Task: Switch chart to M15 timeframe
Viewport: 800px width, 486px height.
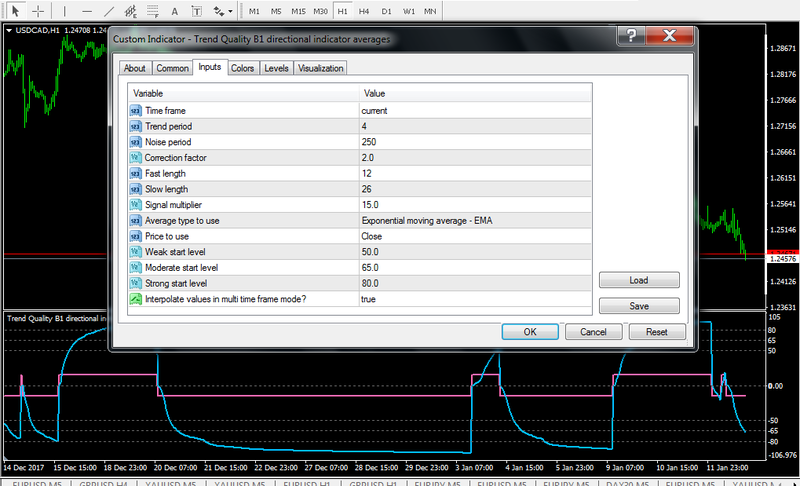Action: click(x=298, y=10)
